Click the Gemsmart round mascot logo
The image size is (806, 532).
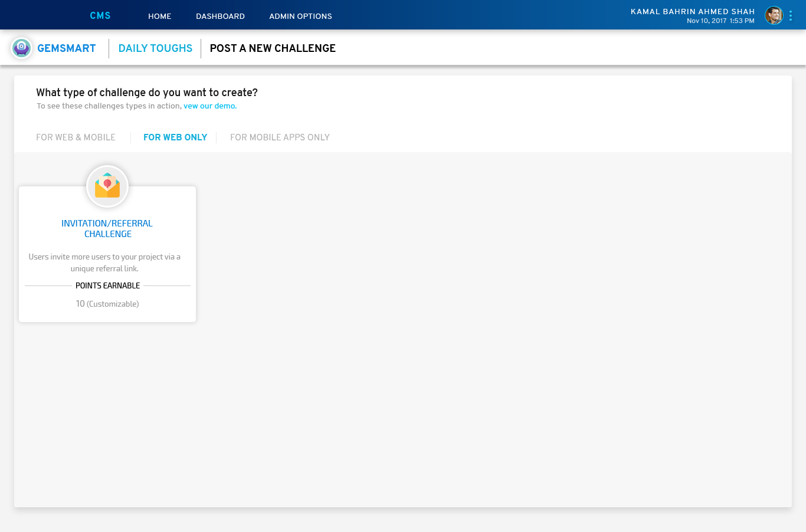21,48
